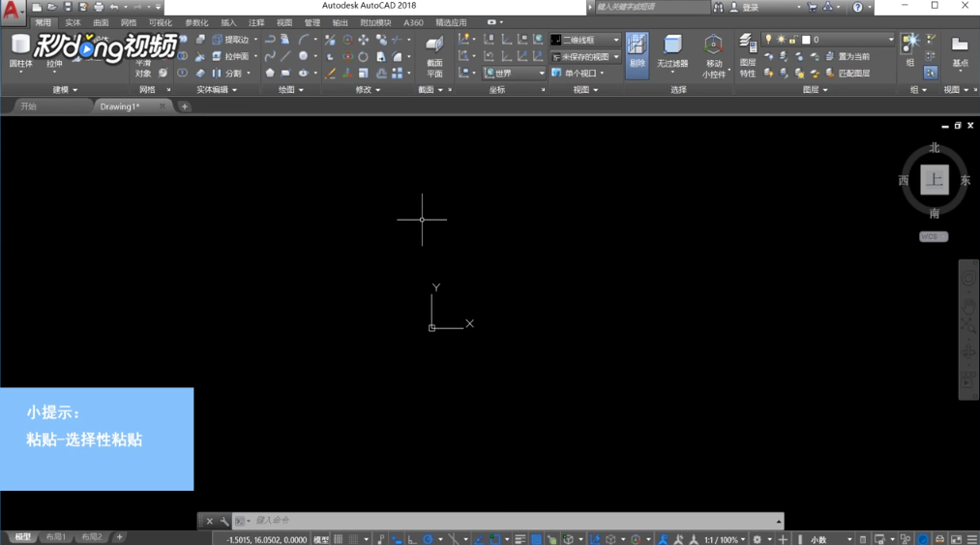Click the command line wrench customize icon
The image size is (980, 545).
[224, 521]
